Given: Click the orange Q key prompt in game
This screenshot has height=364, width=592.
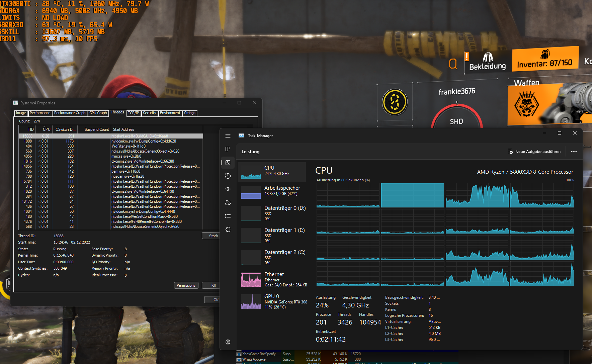Looking at the screenshot, I should [453, 64].
